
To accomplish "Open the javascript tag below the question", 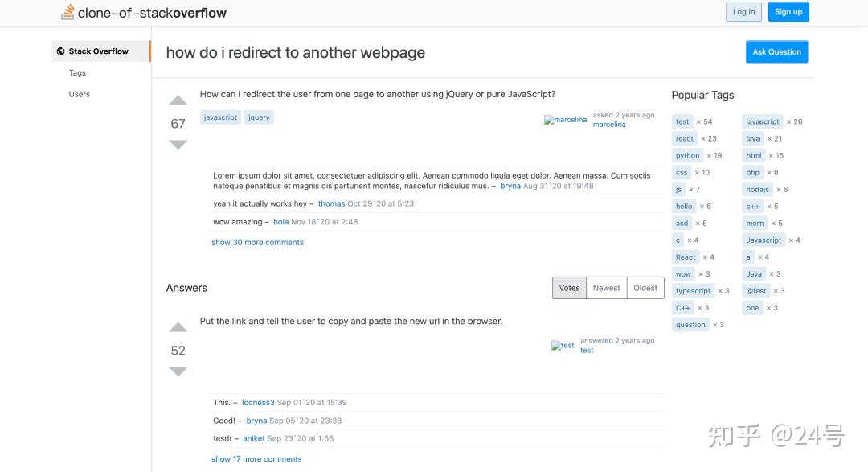I will click(x=219, y=117).
